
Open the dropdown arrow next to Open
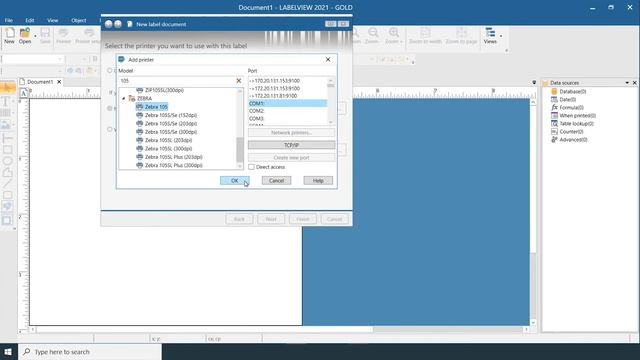(35, 36)
